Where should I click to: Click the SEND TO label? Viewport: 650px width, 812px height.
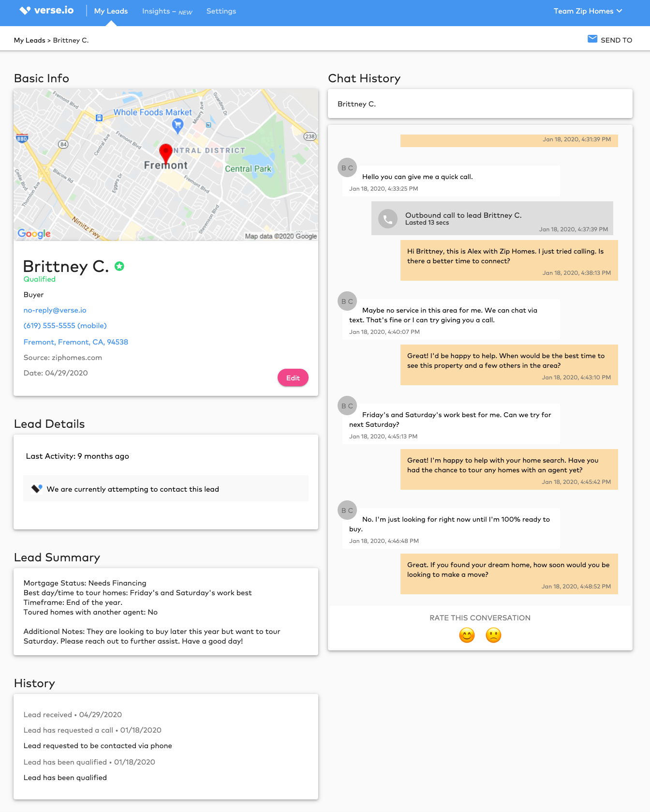pos(616,40)
